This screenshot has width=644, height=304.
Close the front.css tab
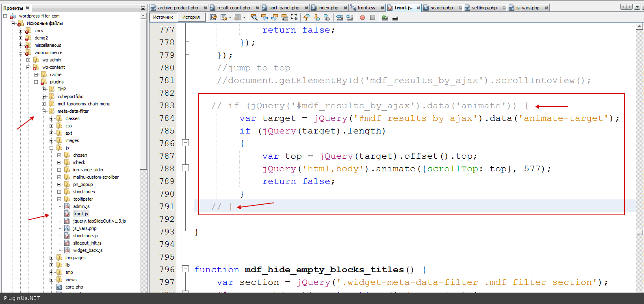[x=382, y=8]
